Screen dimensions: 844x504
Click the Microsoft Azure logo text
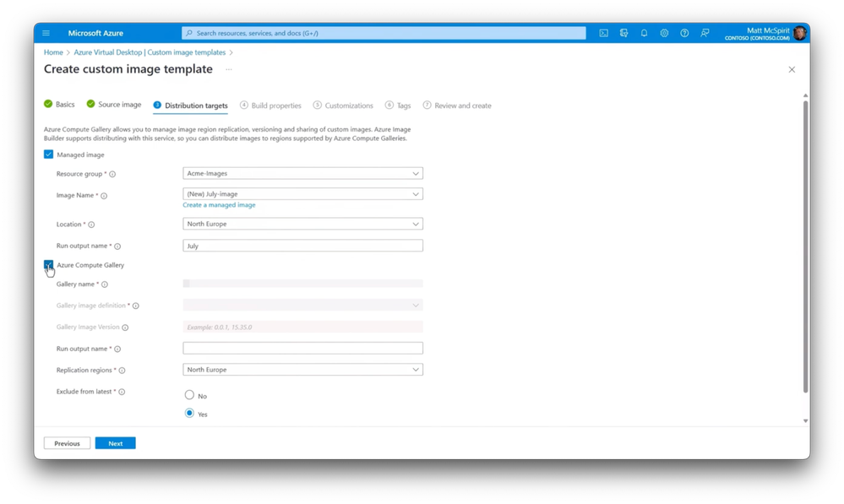(x=95, y=33)
